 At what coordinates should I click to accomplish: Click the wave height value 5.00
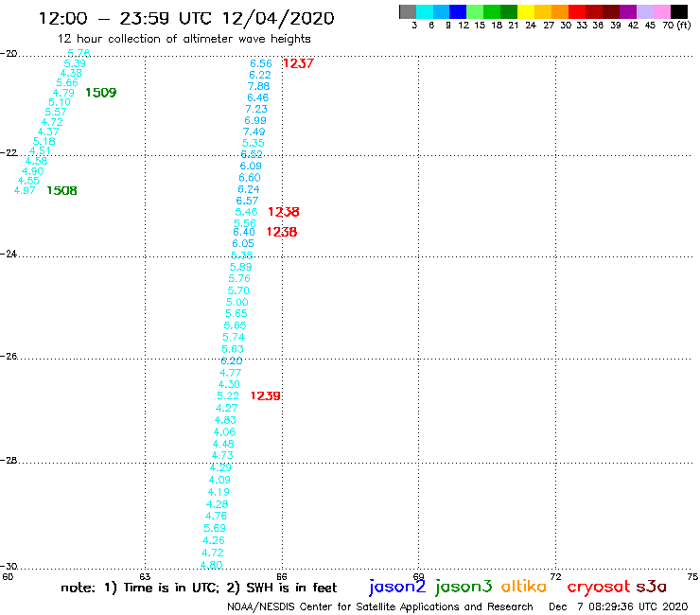(237, 303)
